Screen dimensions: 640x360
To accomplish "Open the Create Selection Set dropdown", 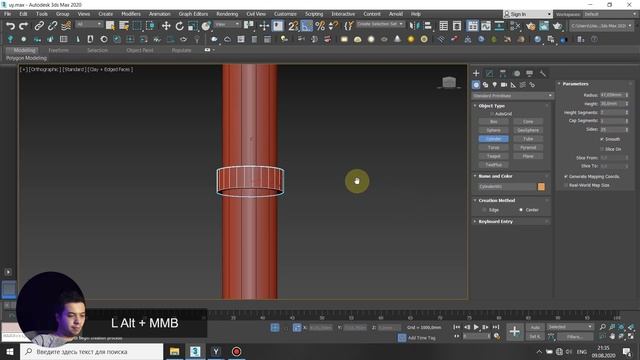I will pos(380,24).
